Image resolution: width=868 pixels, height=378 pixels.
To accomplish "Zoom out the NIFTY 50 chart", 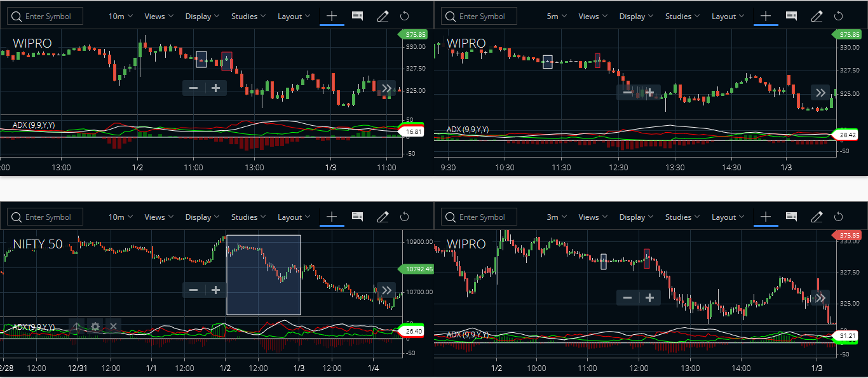I will click(x=194, y=290).
